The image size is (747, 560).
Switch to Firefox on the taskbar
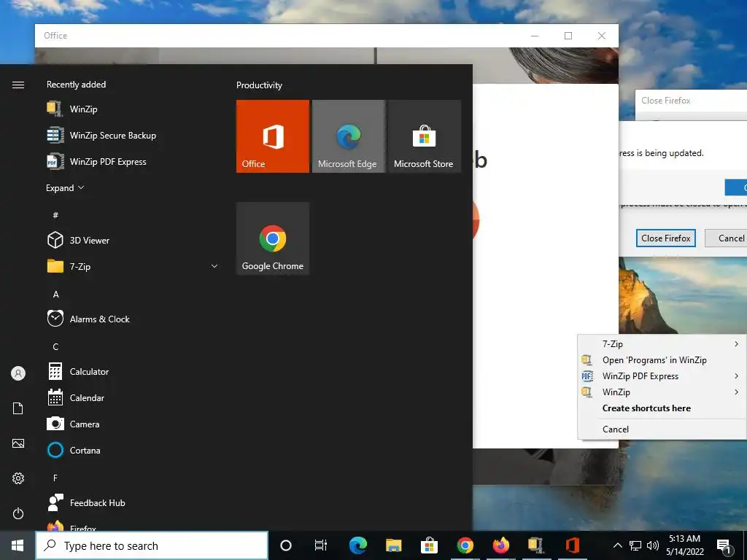click(500, 545)
